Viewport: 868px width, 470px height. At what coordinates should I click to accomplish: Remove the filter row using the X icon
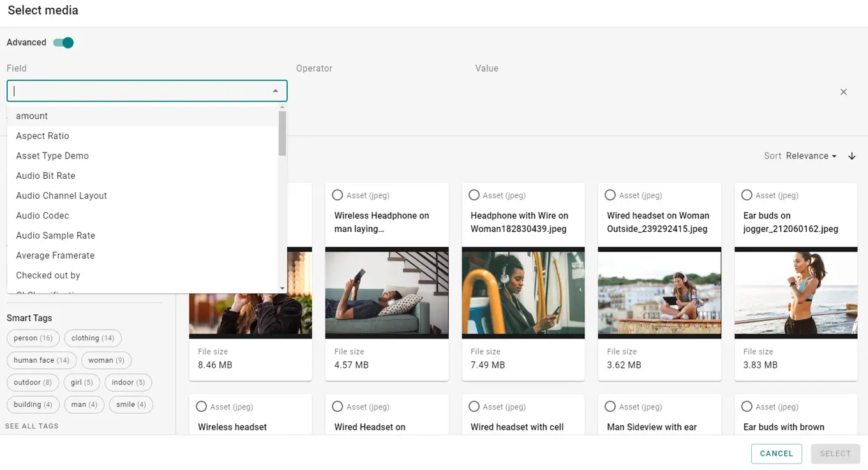[x=843, y=91]
